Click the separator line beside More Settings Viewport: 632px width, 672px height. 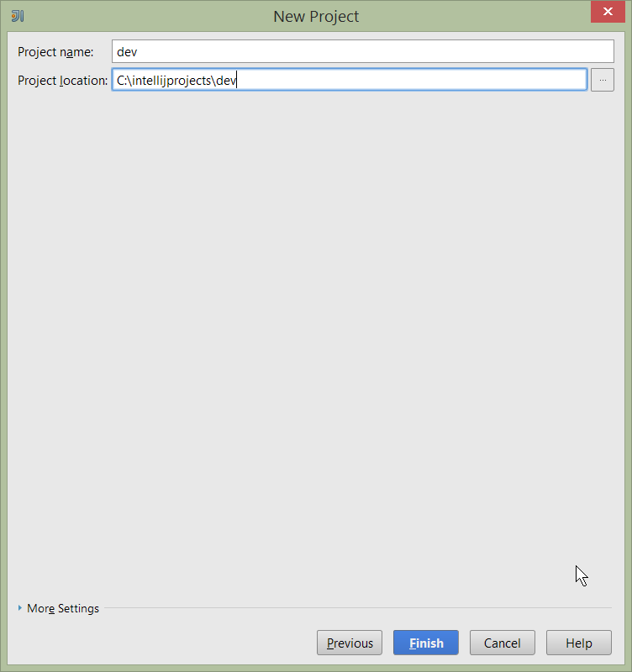click(353, 608)
